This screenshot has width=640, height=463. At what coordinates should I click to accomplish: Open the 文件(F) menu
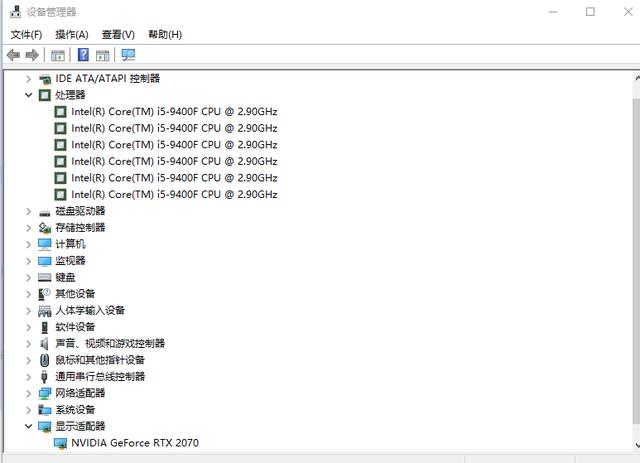(26, 35)
